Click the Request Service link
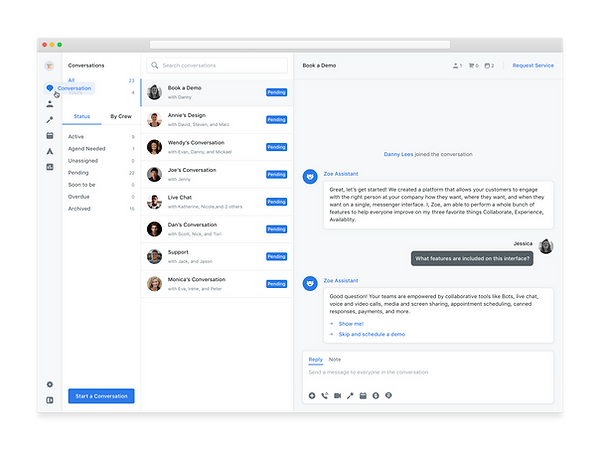This screenshot has width=600, height=449. 533,65
